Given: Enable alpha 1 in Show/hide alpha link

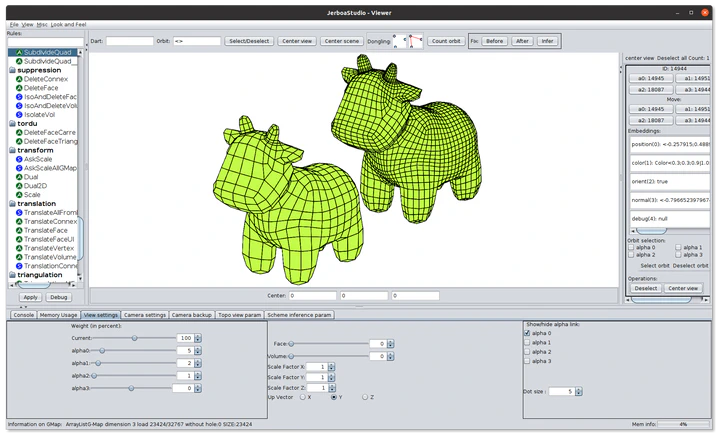Looking at the screenshot, I should (x=527, y=342).
